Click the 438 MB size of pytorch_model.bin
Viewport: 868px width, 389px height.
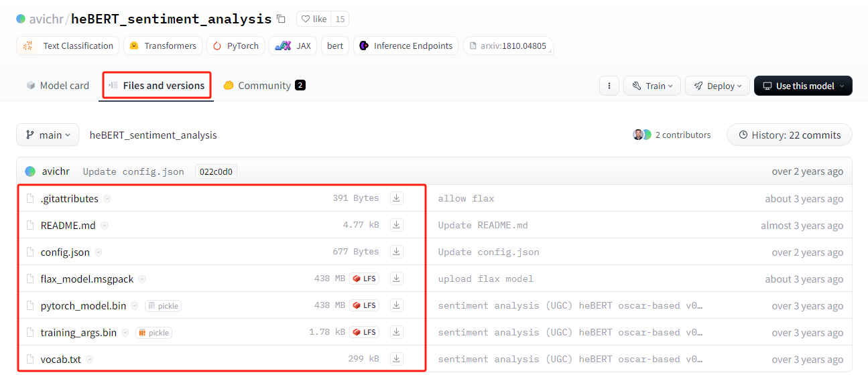click(x=330, y=305)
